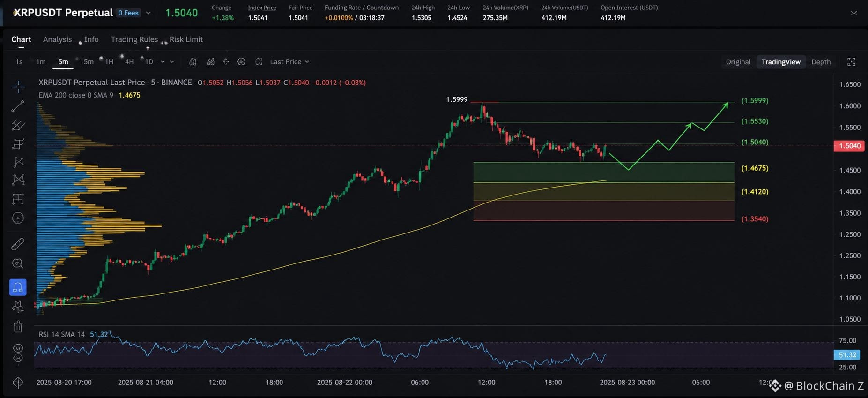Toggle lock-drawing mode icon above the trash can

(18, 307)
